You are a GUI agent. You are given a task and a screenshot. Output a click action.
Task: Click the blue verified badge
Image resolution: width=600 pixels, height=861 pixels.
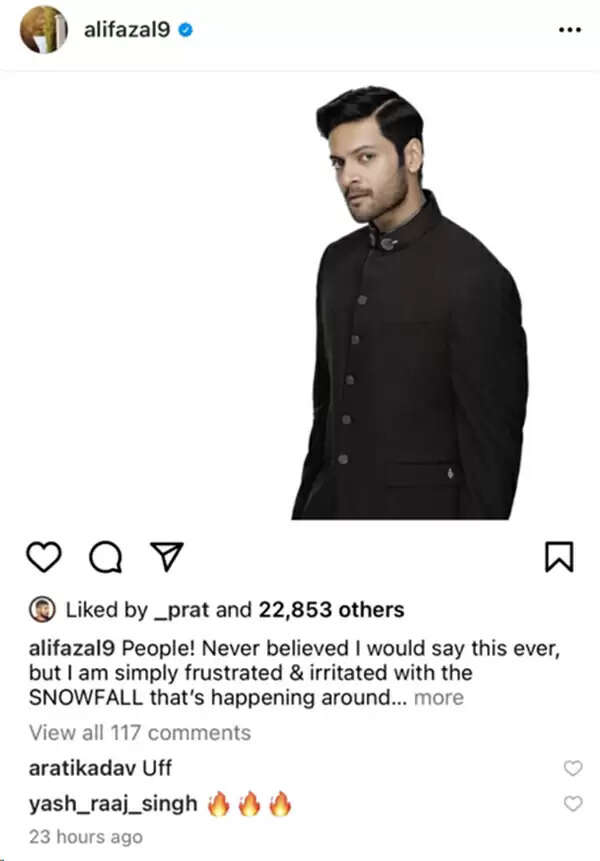tap(186, 30)
